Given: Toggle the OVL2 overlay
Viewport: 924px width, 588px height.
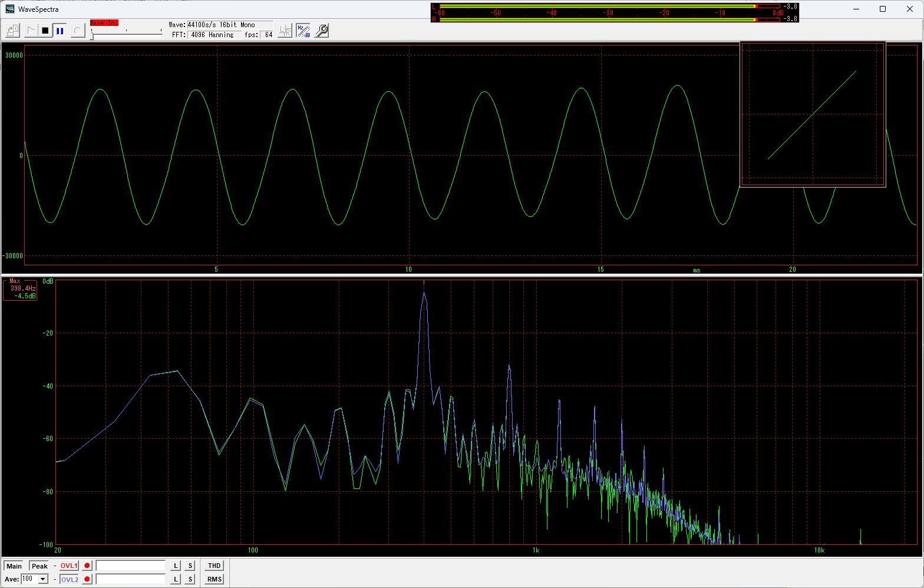Looking at the screenshot, I should click(69, 579).
